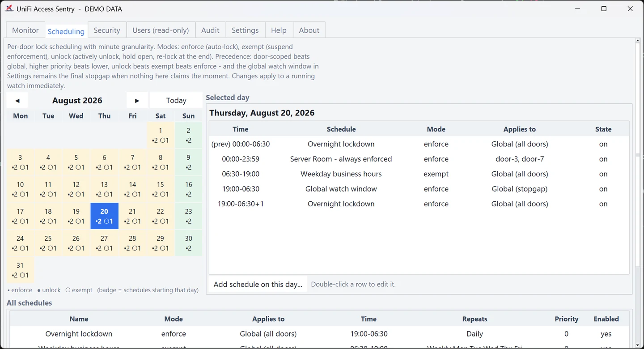Open the Settings tab
The image size is (644, 349).
pos(245,30)
